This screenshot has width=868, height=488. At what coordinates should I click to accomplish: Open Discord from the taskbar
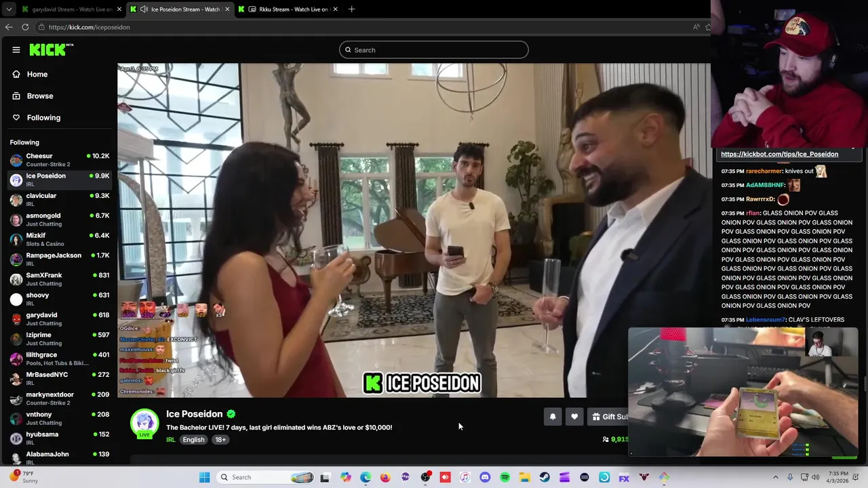pos(485,477)
